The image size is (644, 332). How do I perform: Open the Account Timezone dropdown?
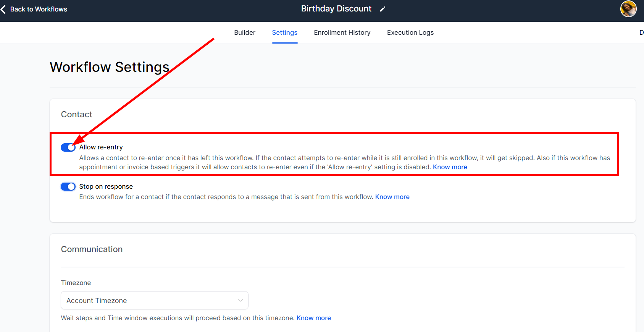pyautogui.click(x=154, y=300)
